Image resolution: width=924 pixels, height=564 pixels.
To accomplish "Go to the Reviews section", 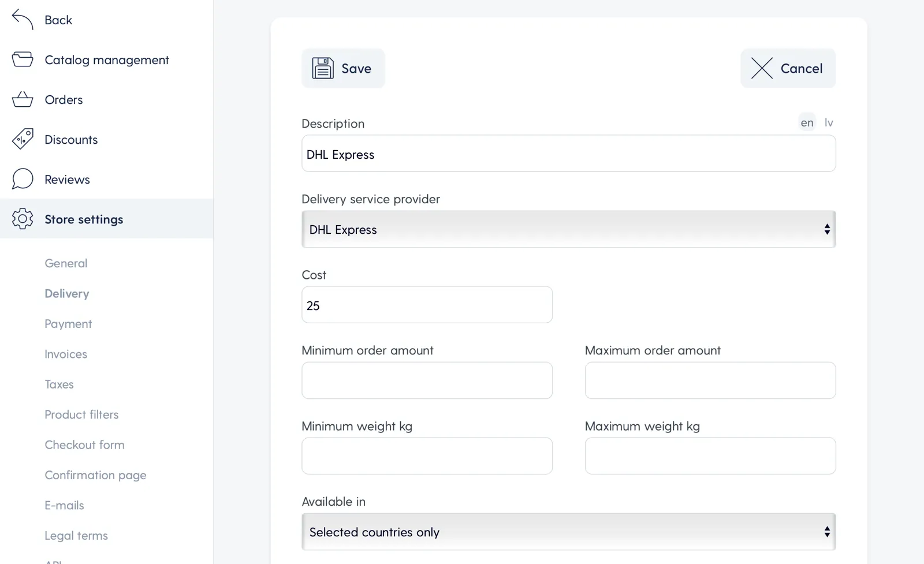I will pyautogui.click(x=67, y=179).
